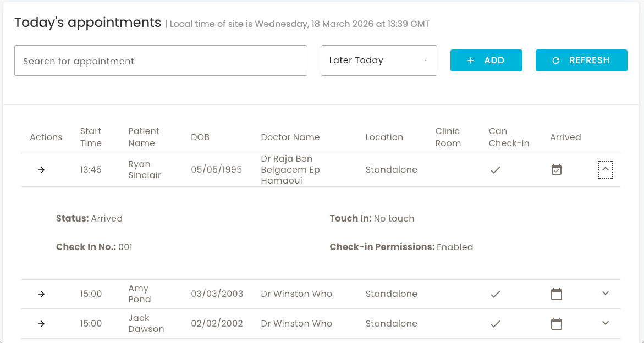Toggle the Can Check-In checkmark for Ryan Sinclair

(x=495, y=170)
